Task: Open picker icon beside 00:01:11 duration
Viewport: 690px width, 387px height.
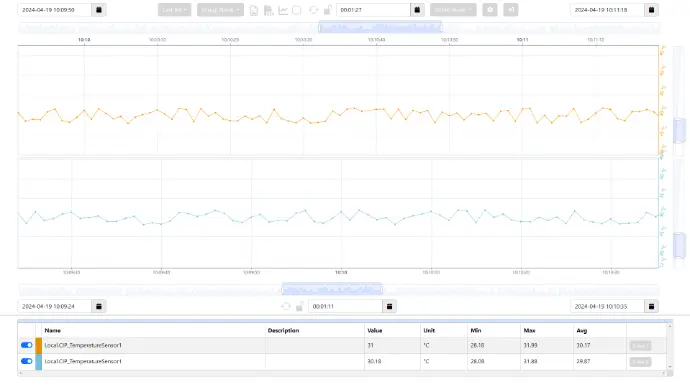Action: 389,306
